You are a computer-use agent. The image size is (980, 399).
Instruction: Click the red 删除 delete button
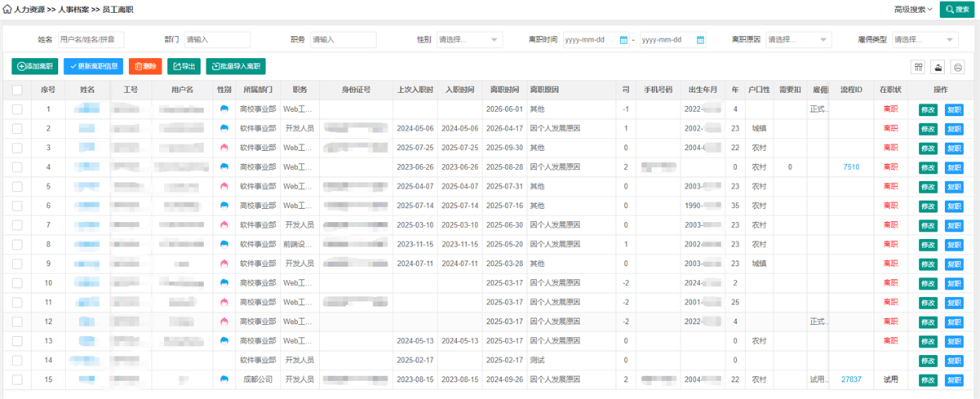click(145, 67)
